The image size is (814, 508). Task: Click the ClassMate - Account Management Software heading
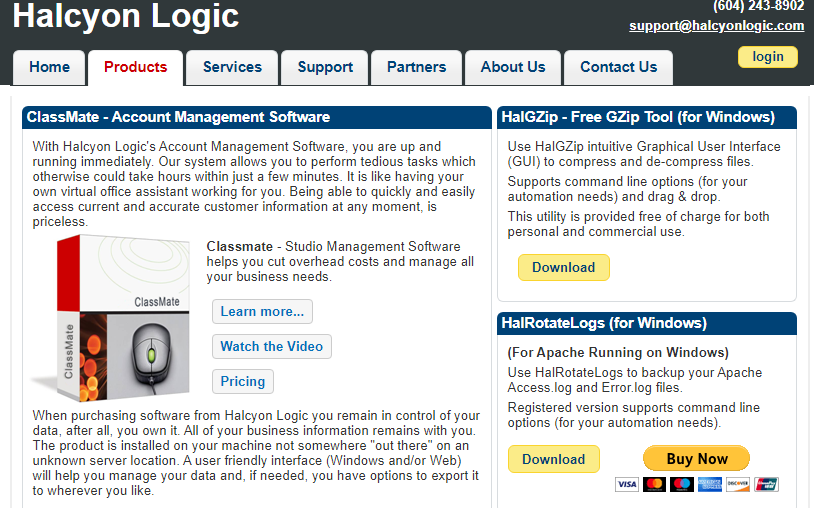(178, 117)
